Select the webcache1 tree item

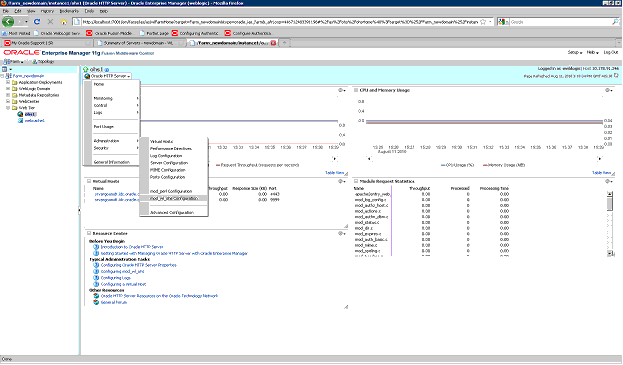tap(35, 121)
